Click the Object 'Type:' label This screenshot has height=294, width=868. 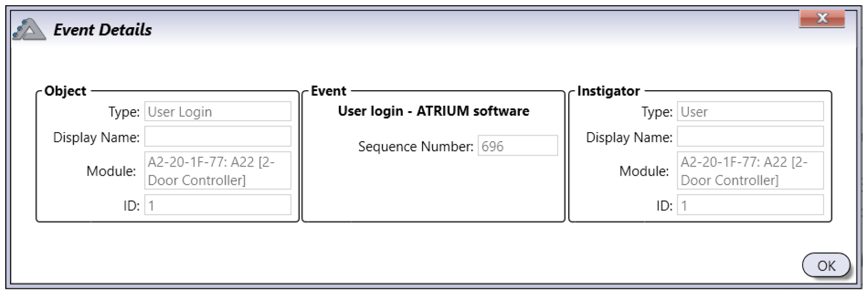coord(124,112)
